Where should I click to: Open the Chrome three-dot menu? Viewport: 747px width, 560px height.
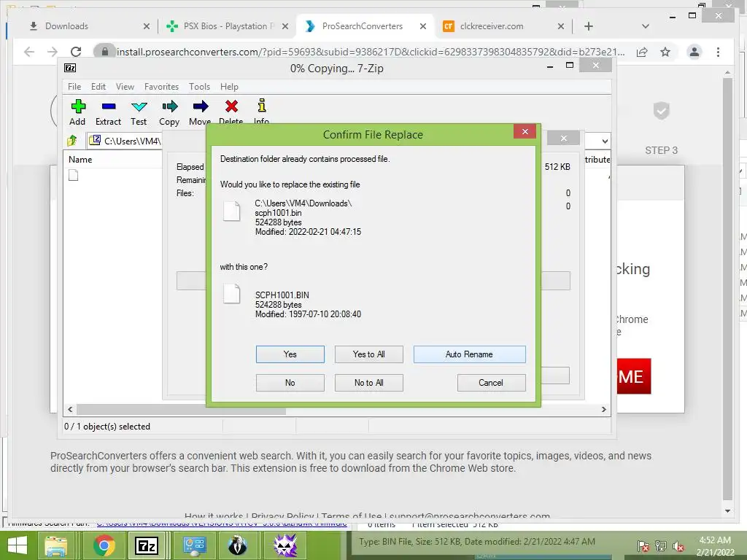click(x=718, y=52)
